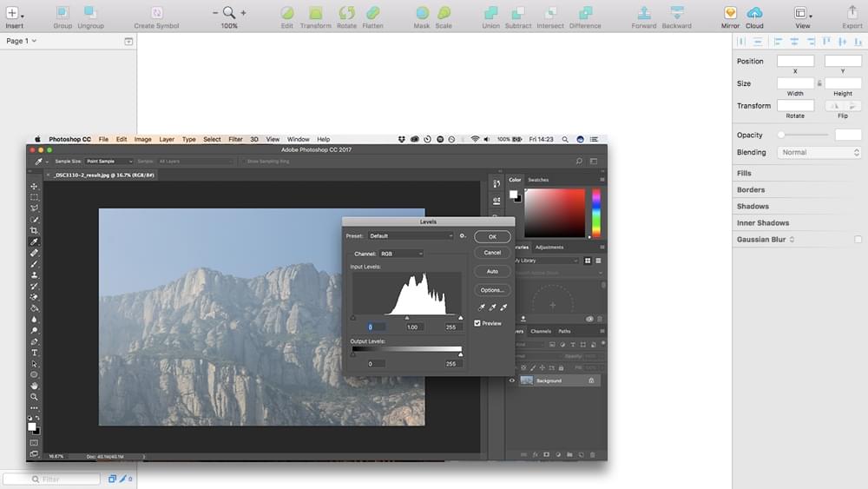The height and width of the screenshot is (489, 868).
Task: Open the Mirror icon in toolbar
Action: [730, 13]
